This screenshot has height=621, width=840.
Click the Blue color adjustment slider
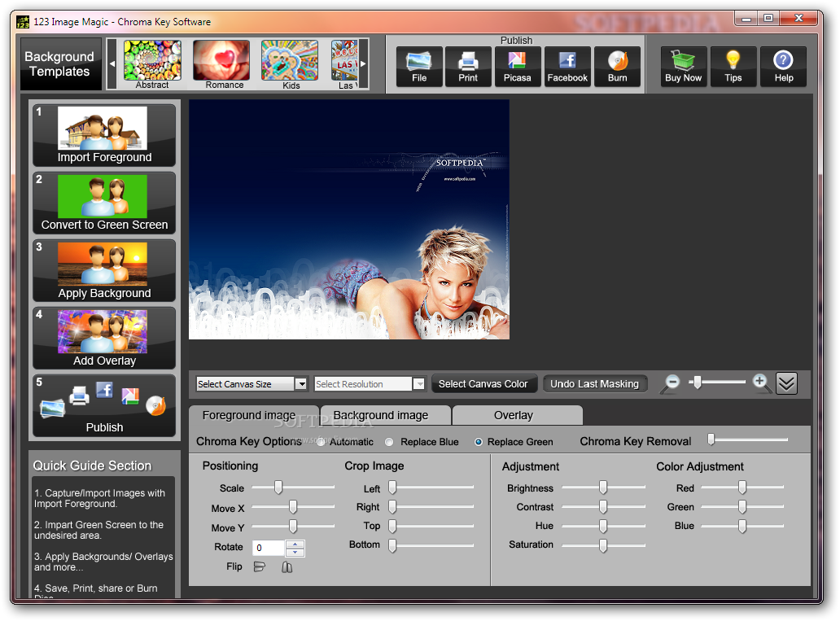tap(742, 526)
